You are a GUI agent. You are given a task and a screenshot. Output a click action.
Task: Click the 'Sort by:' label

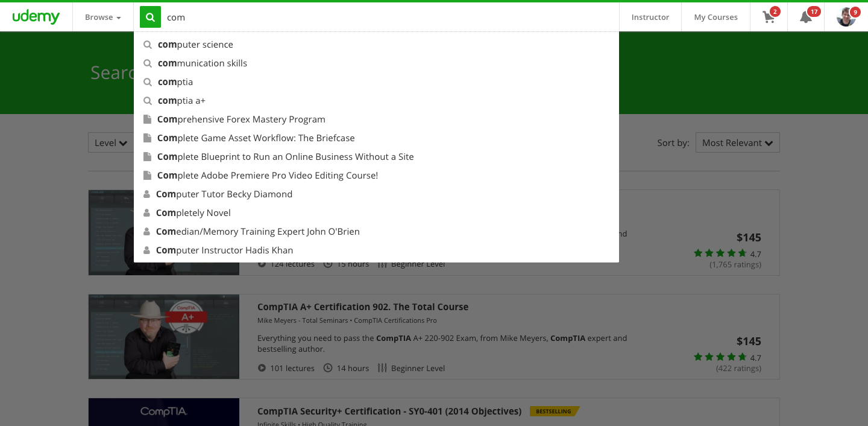pos(673,143)
